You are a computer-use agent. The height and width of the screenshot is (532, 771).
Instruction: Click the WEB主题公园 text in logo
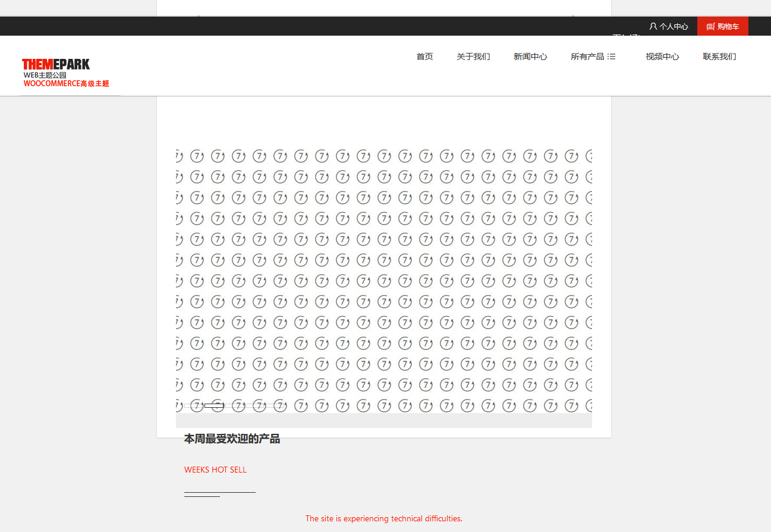[45, 75]
